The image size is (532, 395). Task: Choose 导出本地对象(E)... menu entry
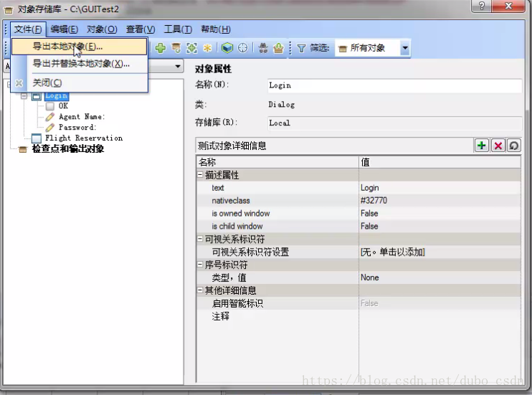(x=80, y=47)
